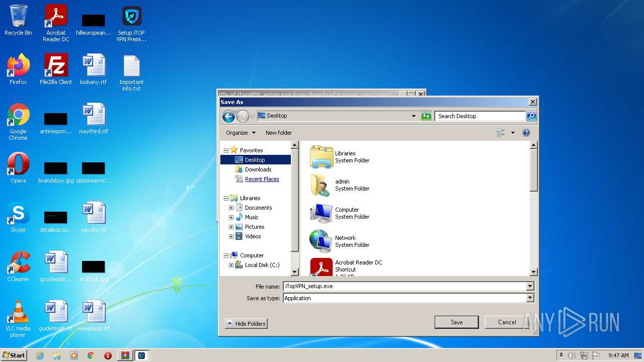Click the iTop VPN taskbar icon
Viewport: 644px width, 362px height.
[142, 355]
